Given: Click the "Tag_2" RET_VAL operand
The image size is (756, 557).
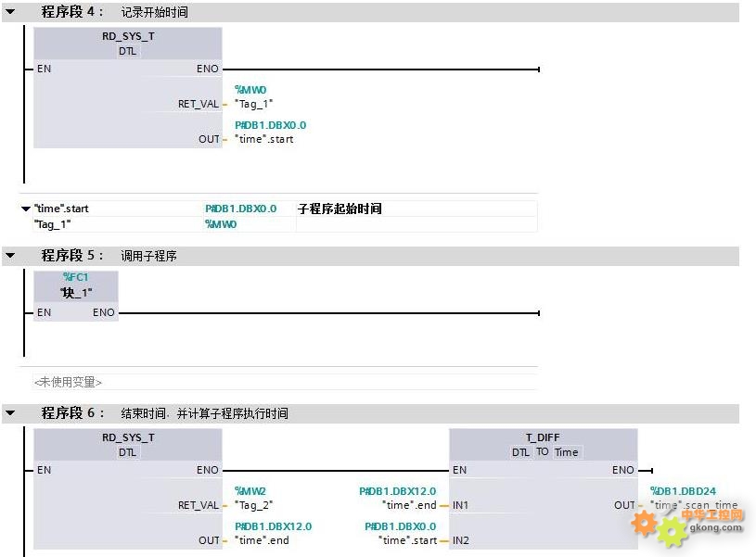Looking at the screenshot, I should (253, 505).
